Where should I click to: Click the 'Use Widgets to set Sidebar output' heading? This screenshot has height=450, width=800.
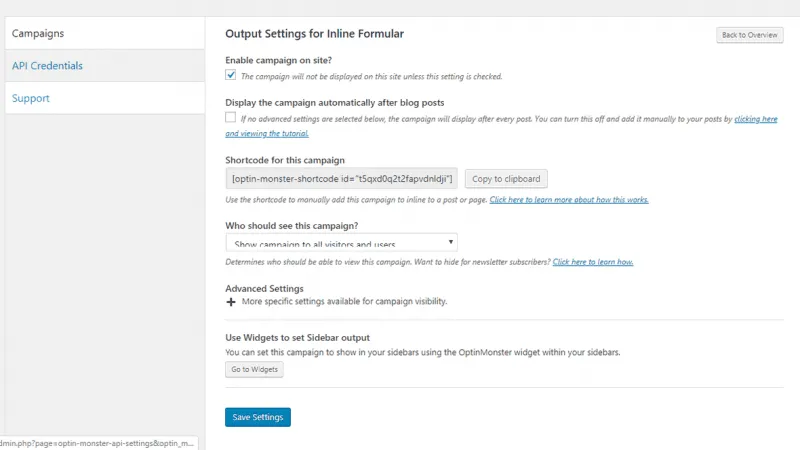coord(297,338)
